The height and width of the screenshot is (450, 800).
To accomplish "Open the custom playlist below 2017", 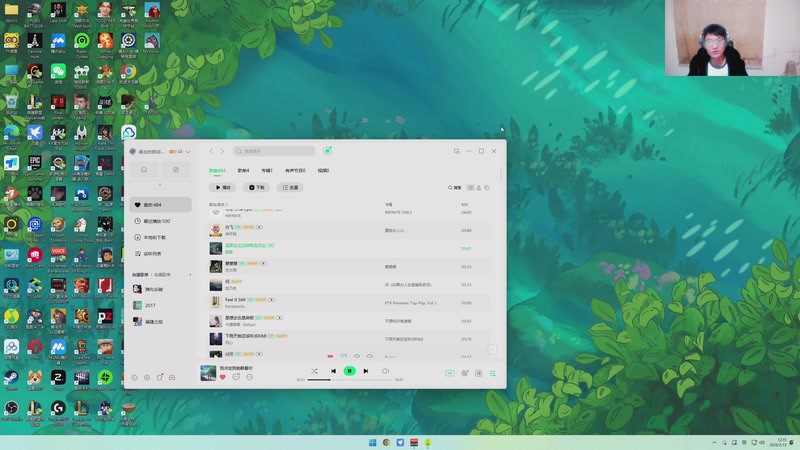I will tap(160, 321).
